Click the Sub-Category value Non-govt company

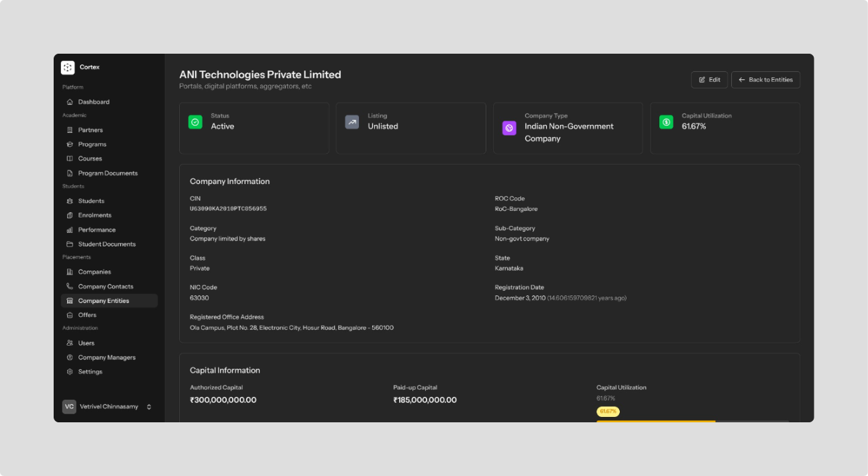[523, 239]
